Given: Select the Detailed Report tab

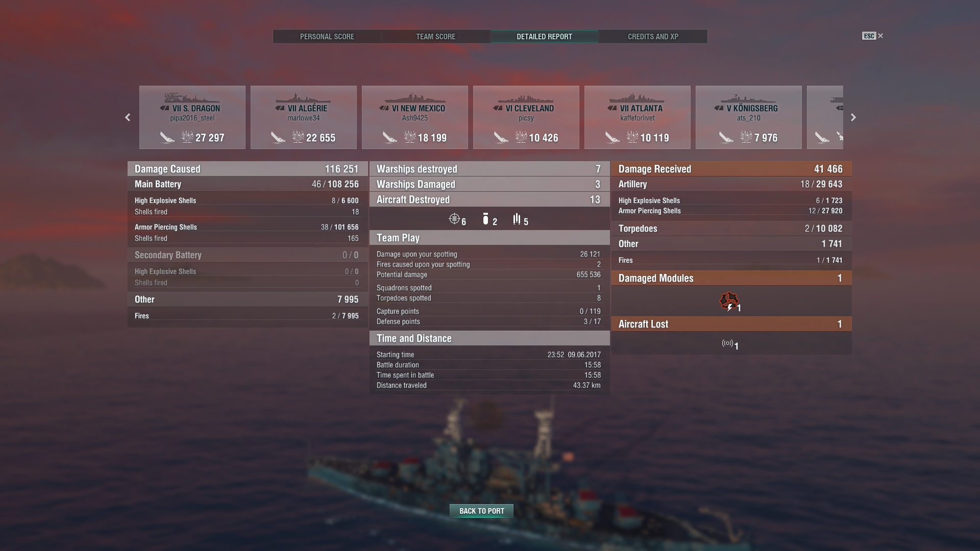Looking at the screenshot, I should [x=544, y=37].
